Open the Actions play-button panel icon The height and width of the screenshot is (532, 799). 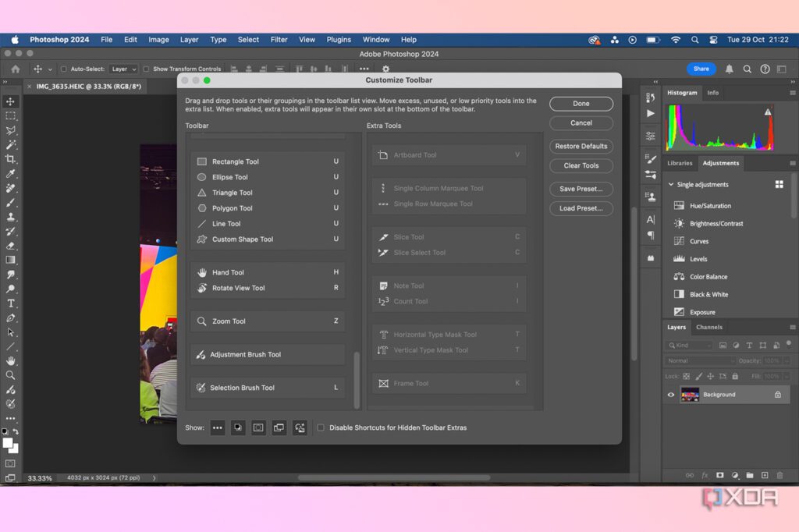[x=651, y=113]
